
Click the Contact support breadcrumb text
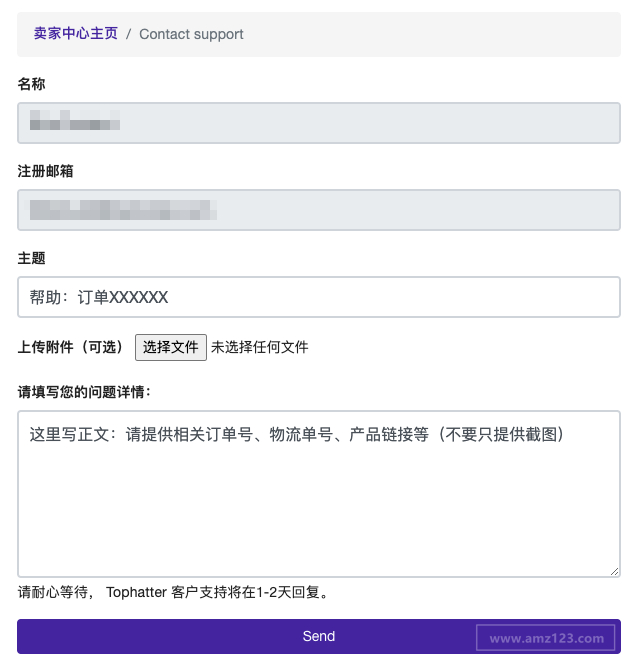pos(191,34)
